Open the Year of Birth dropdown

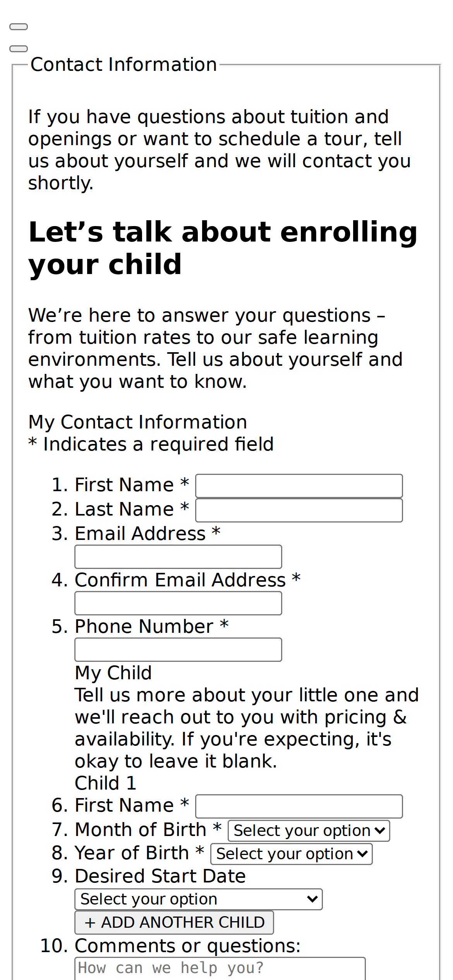click(292, 854)
